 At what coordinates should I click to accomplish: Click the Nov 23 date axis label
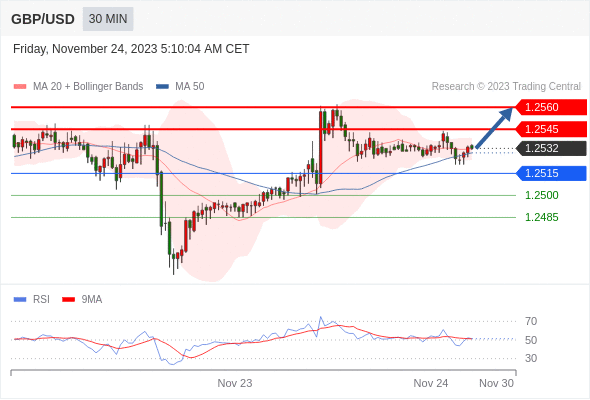pyautogui.click(x=235, y=383)
